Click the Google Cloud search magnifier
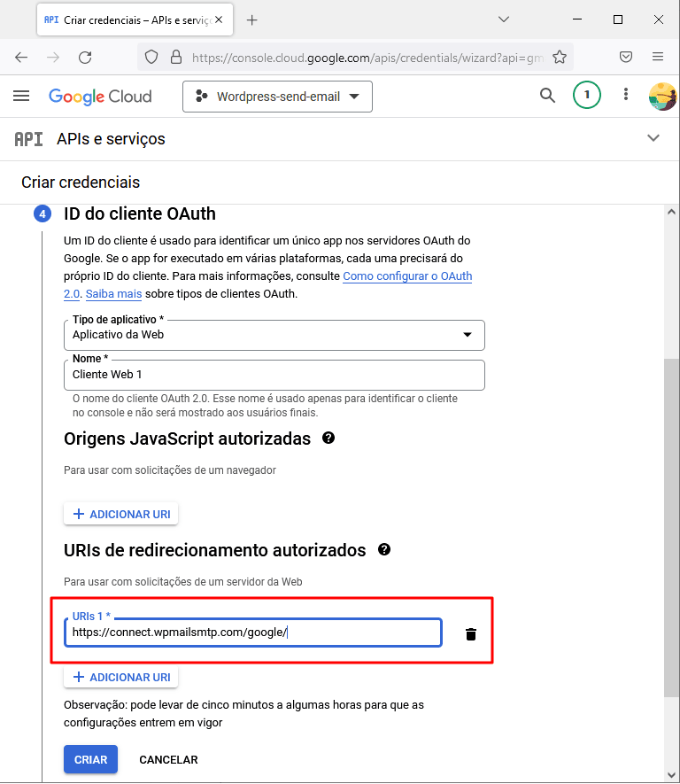 pos(547,95)
